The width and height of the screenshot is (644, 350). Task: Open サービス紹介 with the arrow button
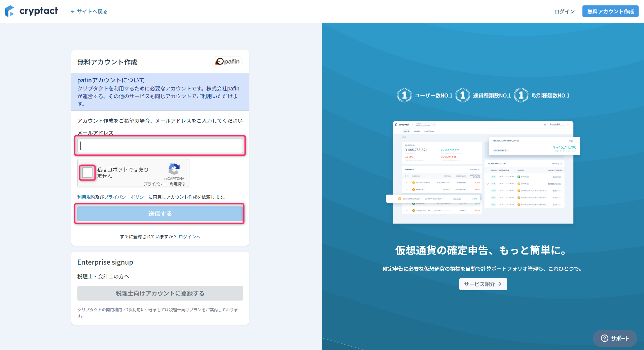click(483, 284)
